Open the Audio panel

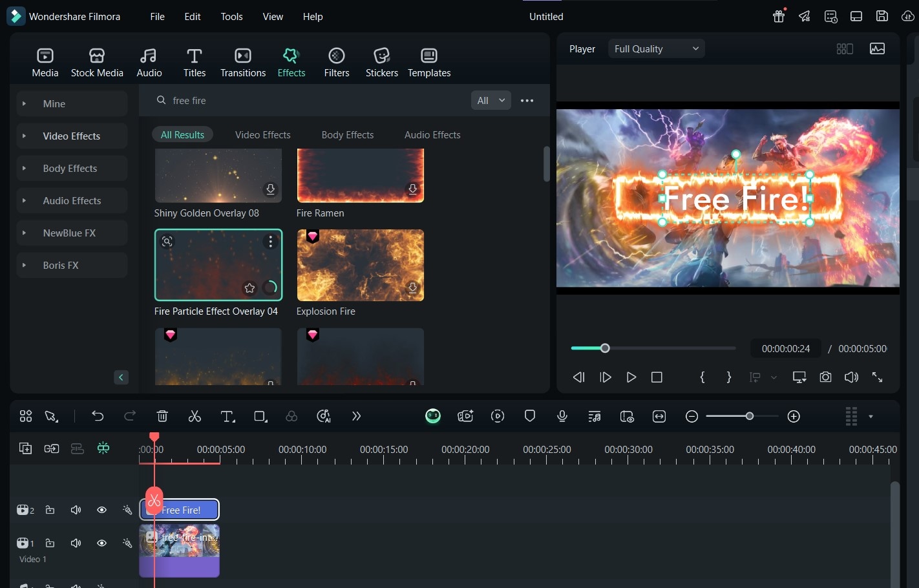(149, 63)
